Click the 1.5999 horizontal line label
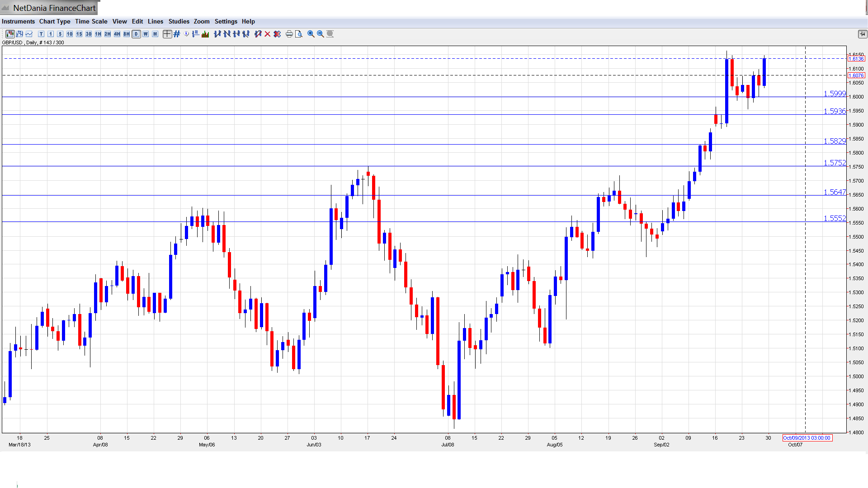 (834, 94)
